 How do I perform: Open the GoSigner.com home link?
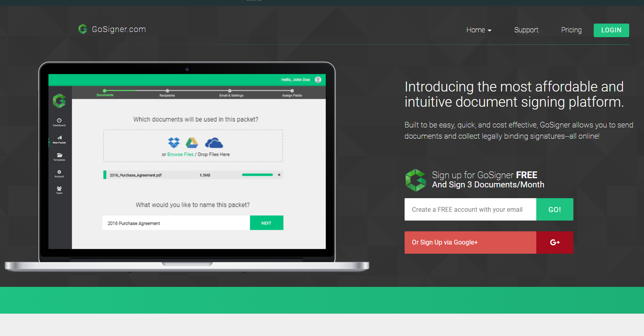[119, 29]
